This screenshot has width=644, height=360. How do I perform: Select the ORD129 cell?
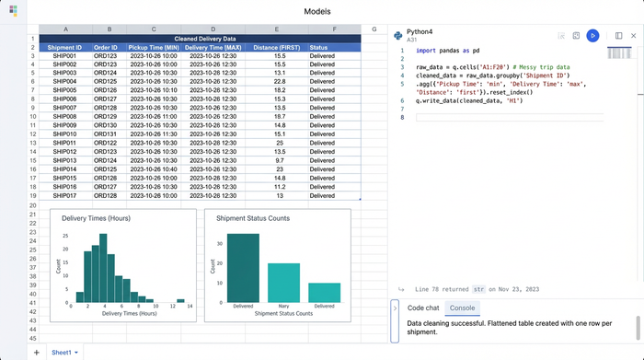tap(109, 117)
